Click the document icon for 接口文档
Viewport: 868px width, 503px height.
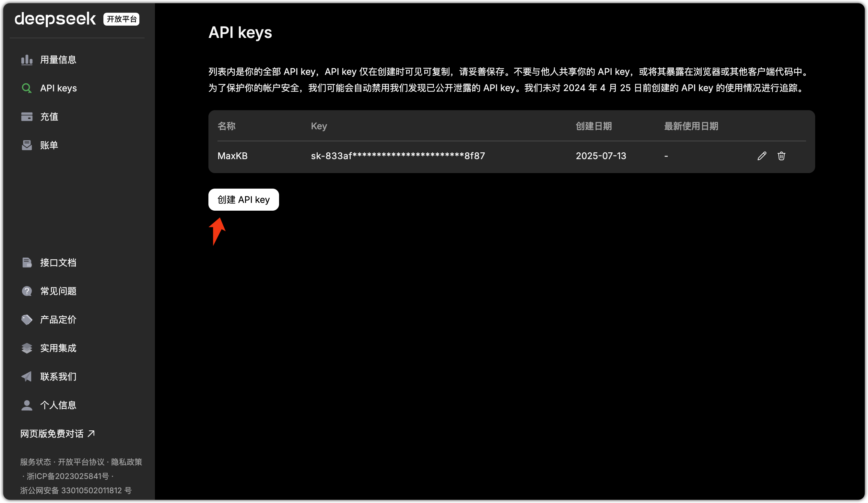coord(27,263)
